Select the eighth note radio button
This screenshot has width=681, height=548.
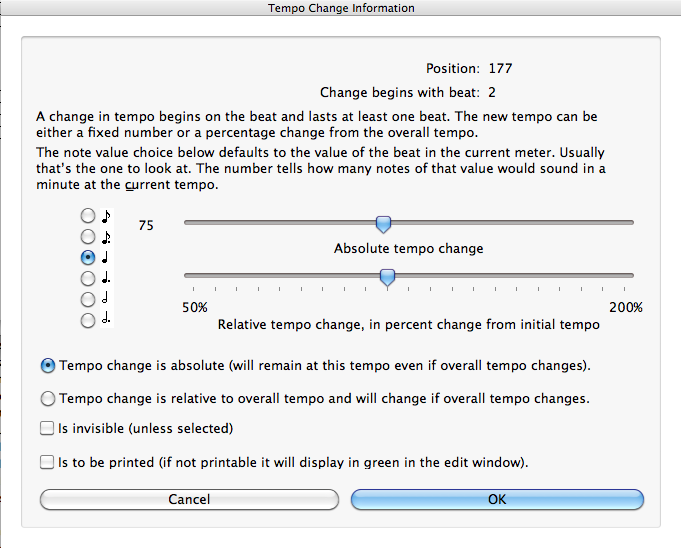(x=88, y=215)
